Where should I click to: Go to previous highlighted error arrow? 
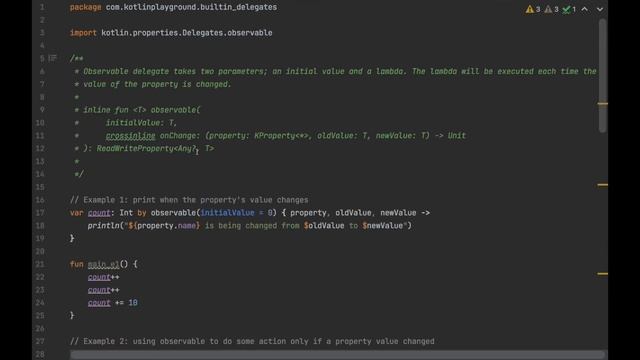(584, 9)
